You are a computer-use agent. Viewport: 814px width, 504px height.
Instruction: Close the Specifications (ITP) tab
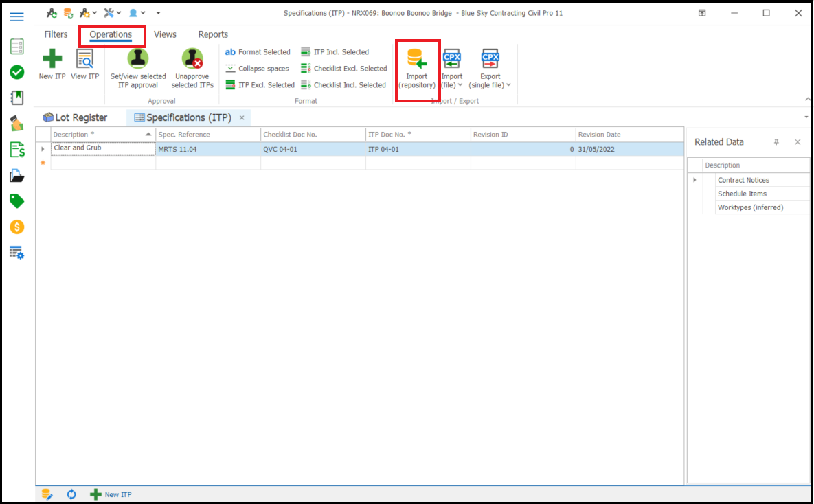point(242,118)
